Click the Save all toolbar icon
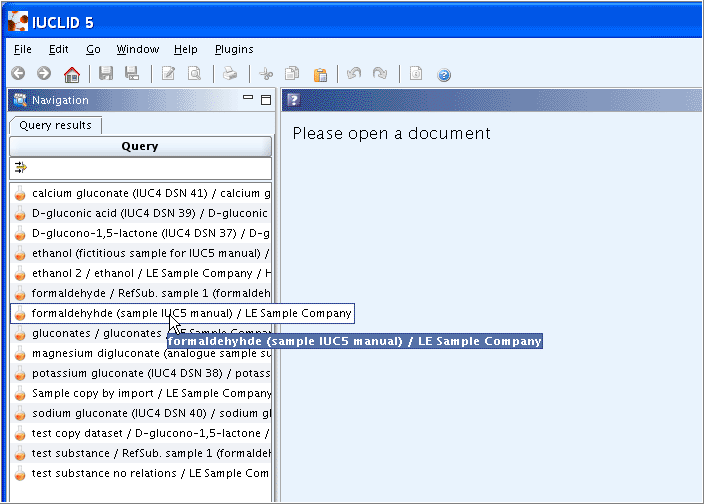Viewport: 704px width, 504px height. pyautogui.click(x=132, y=73)
